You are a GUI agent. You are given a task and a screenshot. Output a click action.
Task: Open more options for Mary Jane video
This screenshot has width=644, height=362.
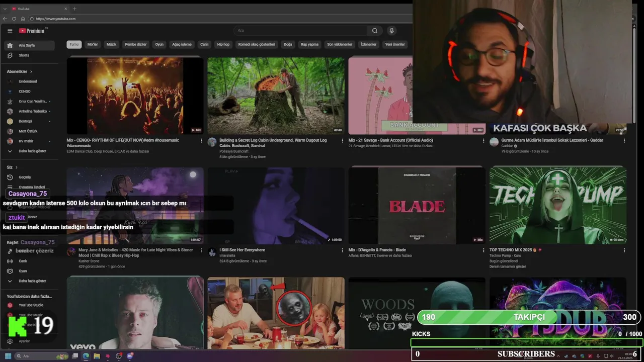(202, 250)
